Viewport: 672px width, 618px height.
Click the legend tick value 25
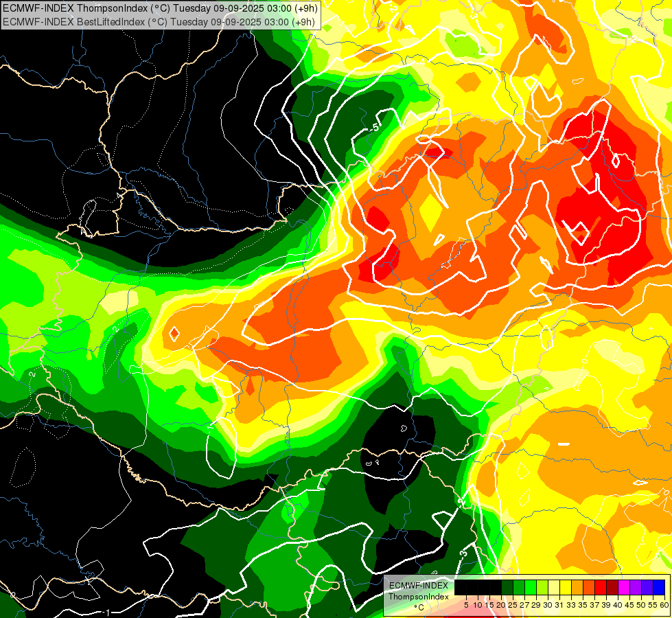[513, 605]
